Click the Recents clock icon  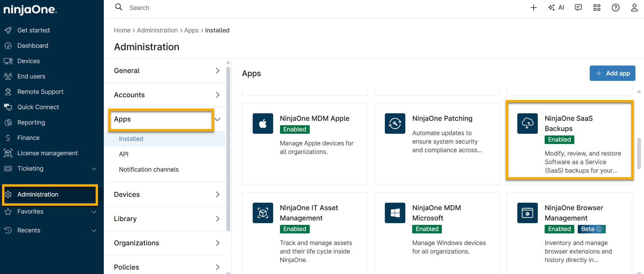pos(8,230)
